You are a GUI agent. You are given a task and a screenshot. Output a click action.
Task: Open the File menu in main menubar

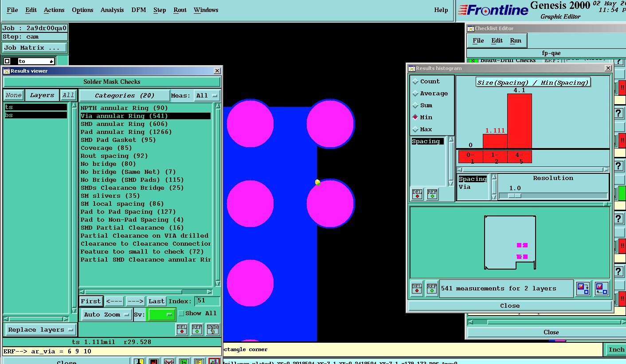(x=12, y=10)
